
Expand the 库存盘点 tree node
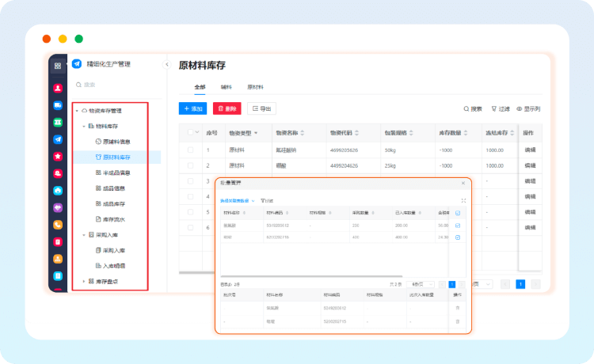tap(84, 282)
